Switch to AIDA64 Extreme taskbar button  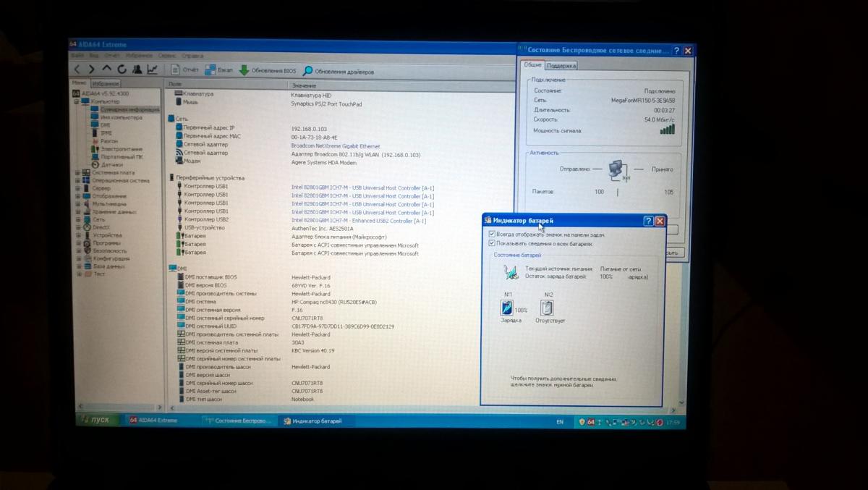tap(159, 420)
